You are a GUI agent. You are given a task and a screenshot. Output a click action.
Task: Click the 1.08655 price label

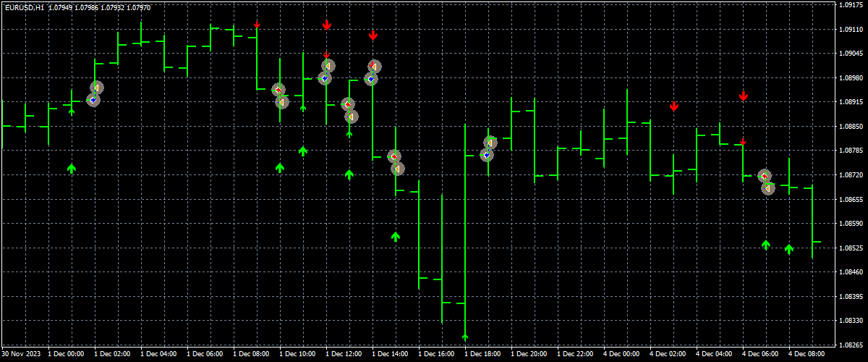851,199
